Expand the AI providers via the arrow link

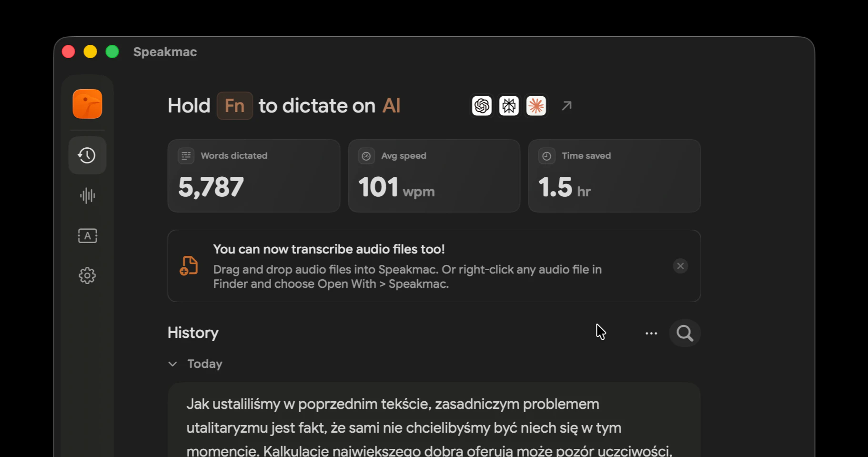tap(566, 105)
